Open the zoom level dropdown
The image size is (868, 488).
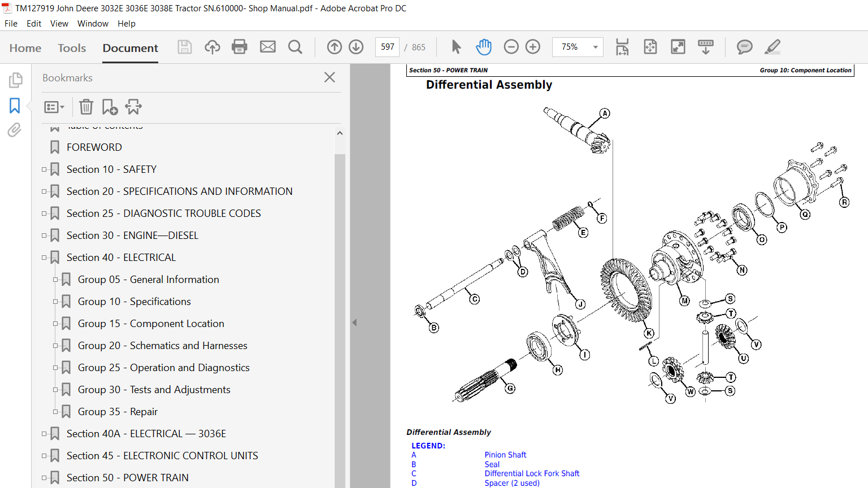tap(595, 47)
